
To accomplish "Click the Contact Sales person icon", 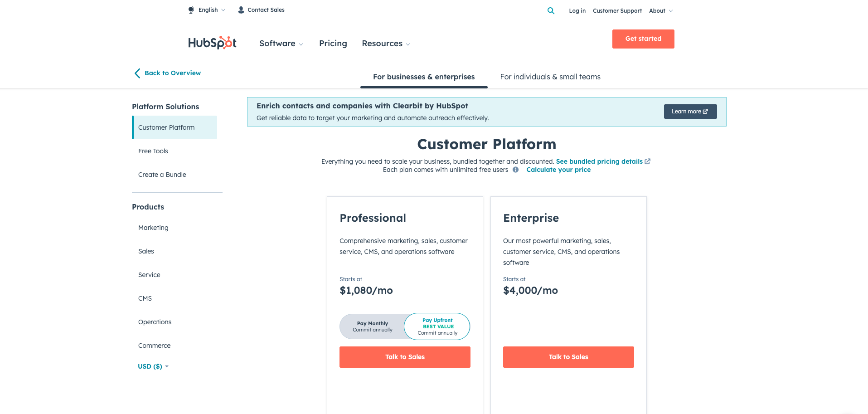I will point(241,10).
